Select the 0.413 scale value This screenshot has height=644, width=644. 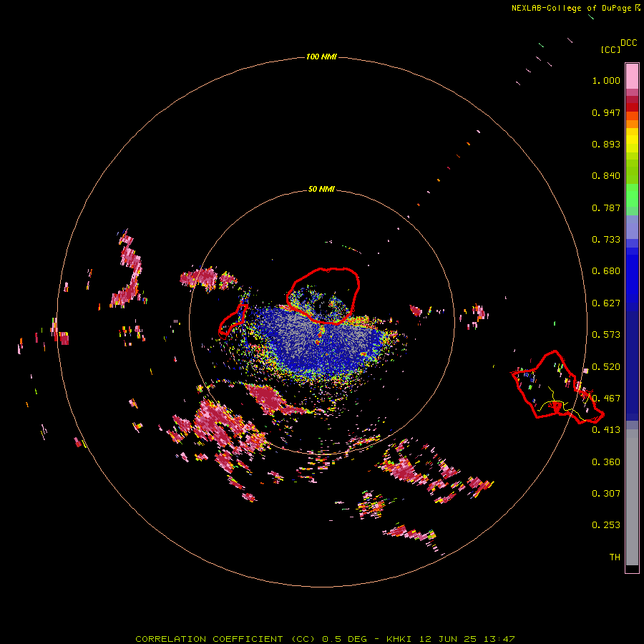pos(606,430)
